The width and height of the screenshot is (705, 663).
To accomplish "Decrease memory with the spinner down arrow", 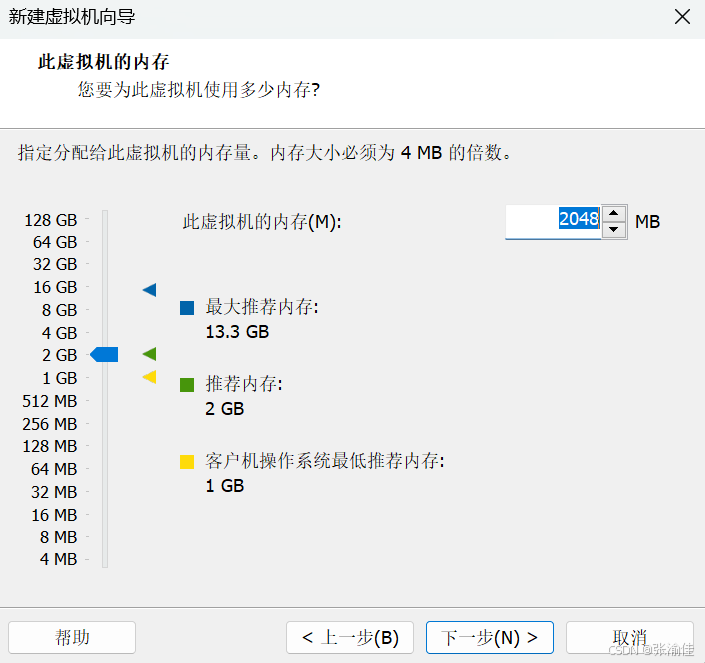I will tap(614, 230).
